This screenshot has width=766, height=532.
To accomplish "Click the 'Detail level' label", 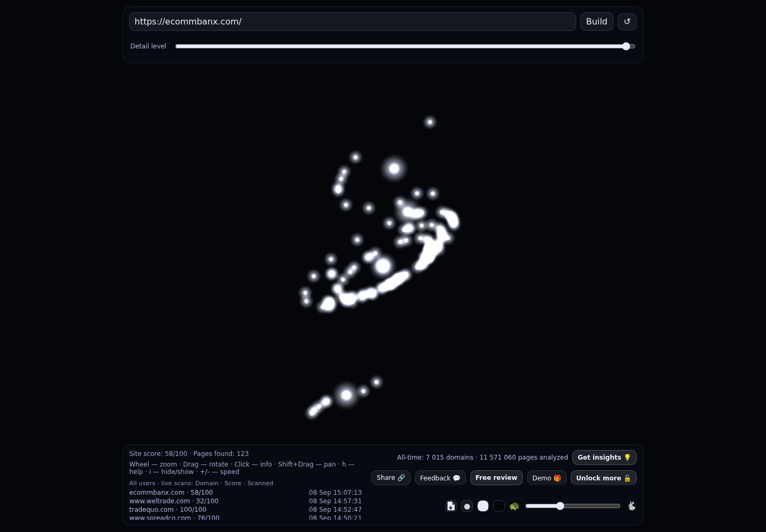I will tap(148, 46).
